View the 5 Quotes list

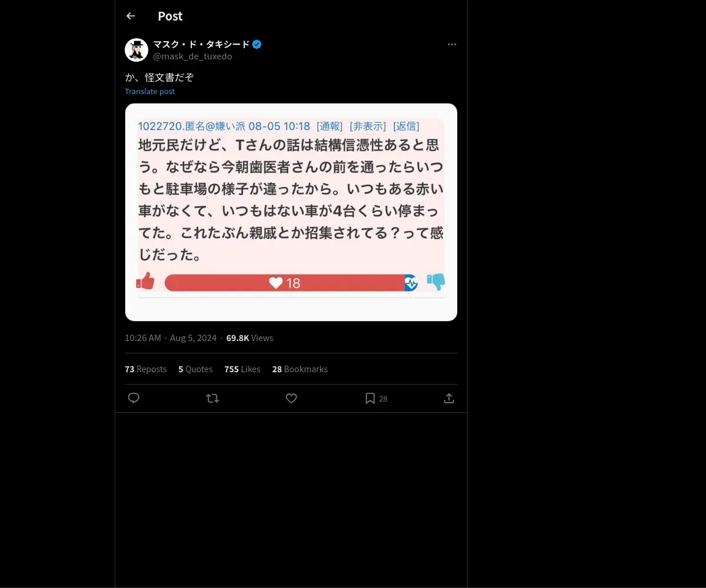(195, 369)
